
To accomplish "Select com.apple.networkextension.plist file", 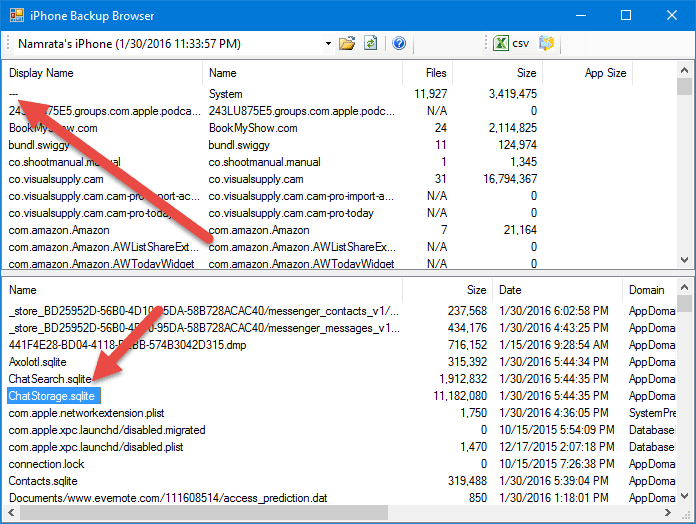I will (87, 413).
